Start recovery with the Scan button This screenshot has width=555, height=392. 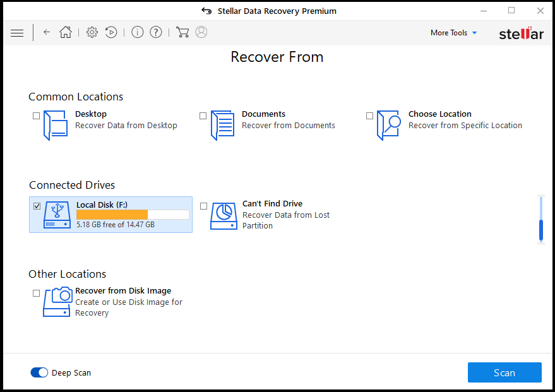[504, 372]
